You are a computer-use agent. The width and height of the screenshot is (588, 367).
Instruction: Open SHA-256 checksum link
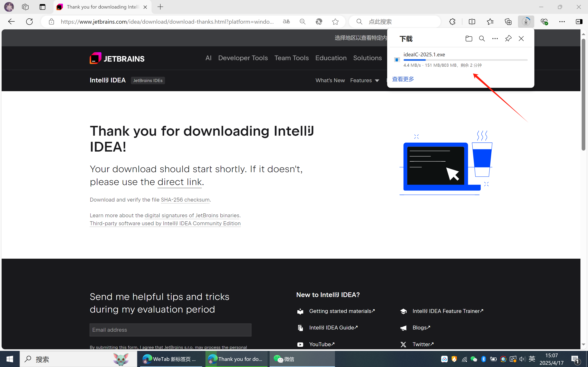[185, 200]
